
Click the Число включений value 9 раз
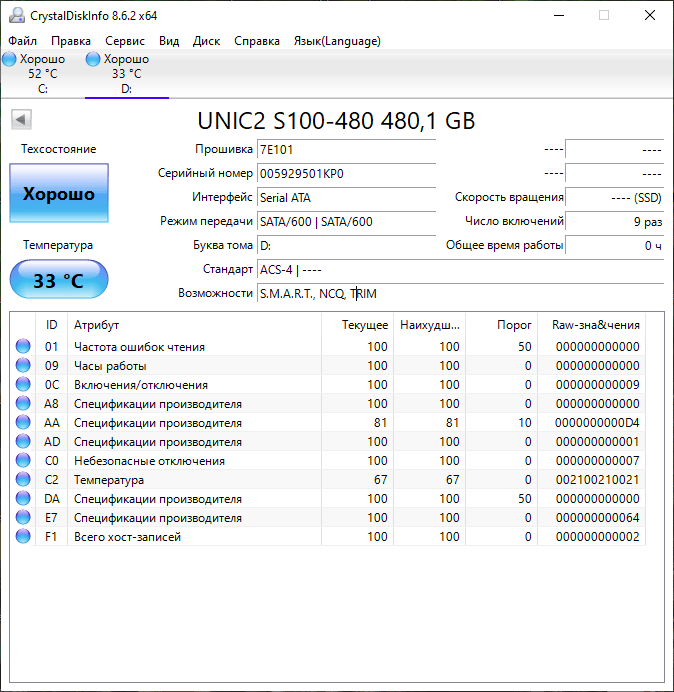[614, 222]
